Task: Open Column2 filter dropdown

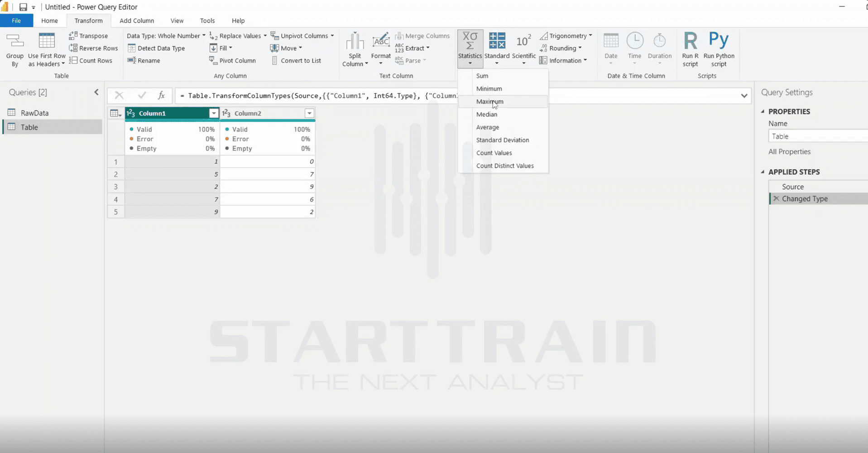Action: click(x=309, y=113)
